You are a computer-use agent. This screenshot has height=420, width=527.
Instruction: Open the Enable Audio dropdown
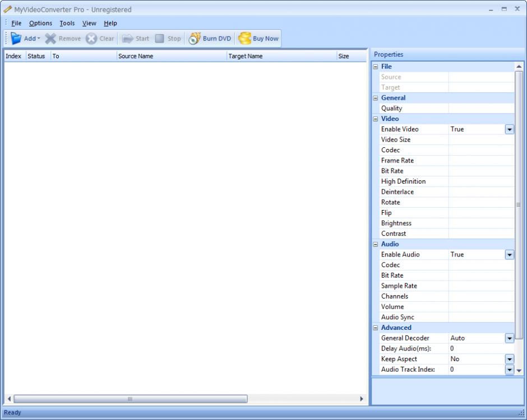click(509, 255)
